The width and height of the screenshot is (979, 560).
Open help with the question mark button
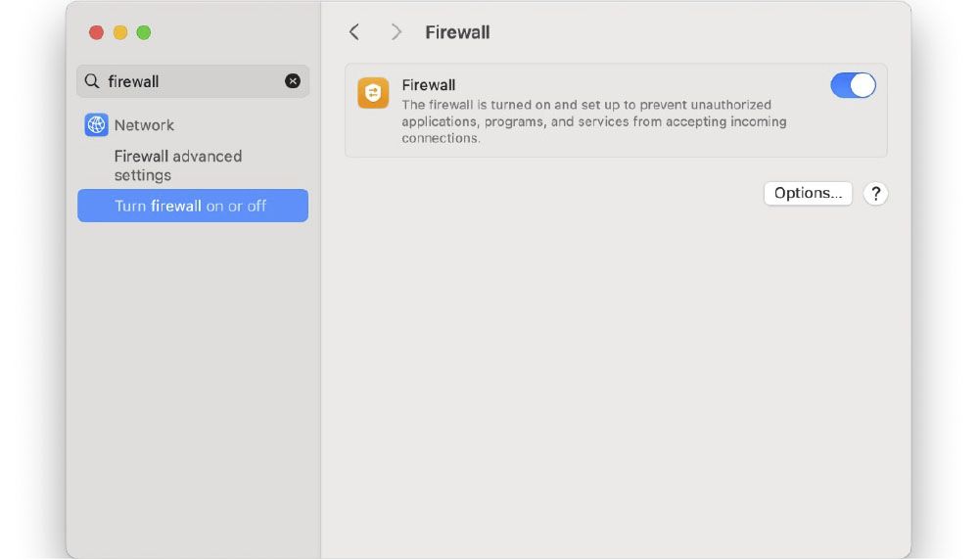point(875,194)
